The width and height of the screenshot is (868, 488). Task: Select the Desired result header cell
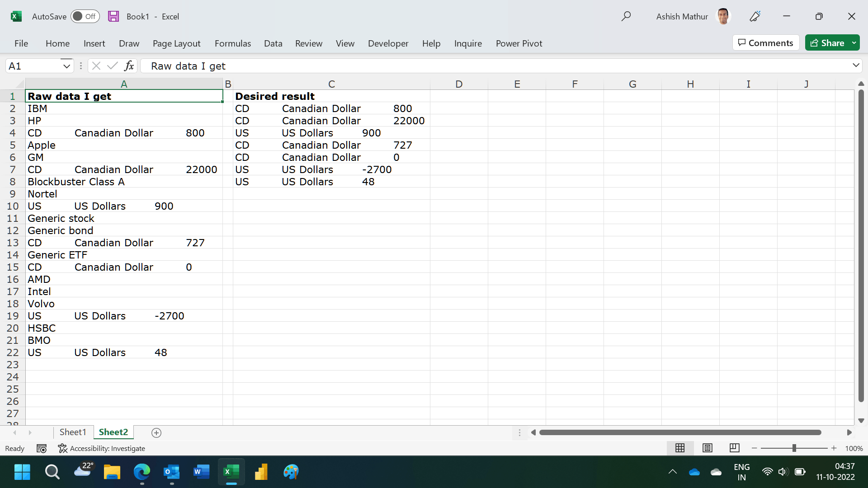click(x=331, y=96)
